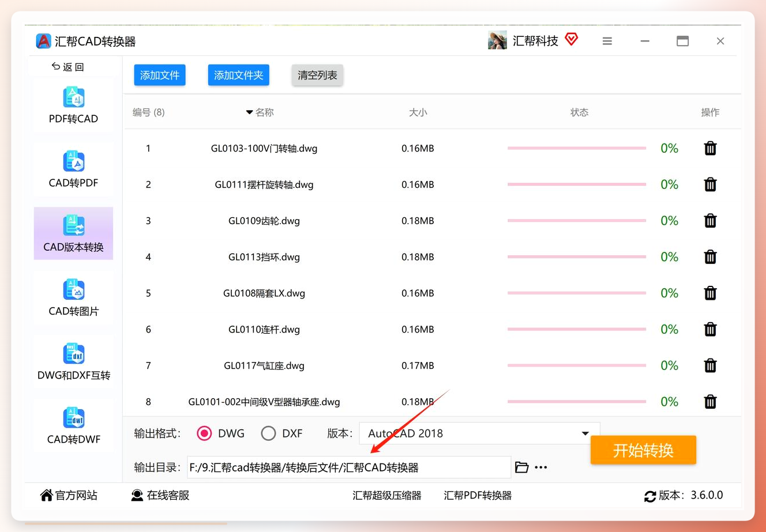Clear the list with 清空列表
766x532 pixels.
pos(317,75)
